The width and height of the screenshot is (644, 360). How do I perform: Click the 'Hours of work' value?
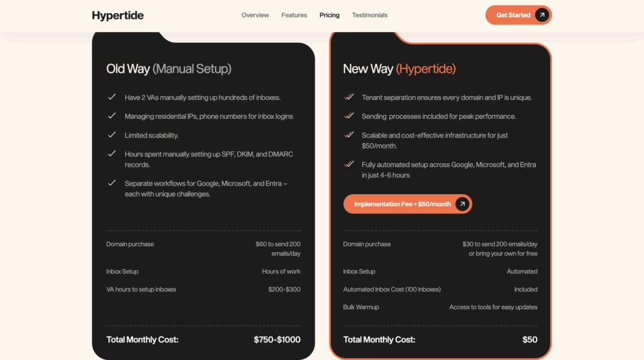click(281, 271)
